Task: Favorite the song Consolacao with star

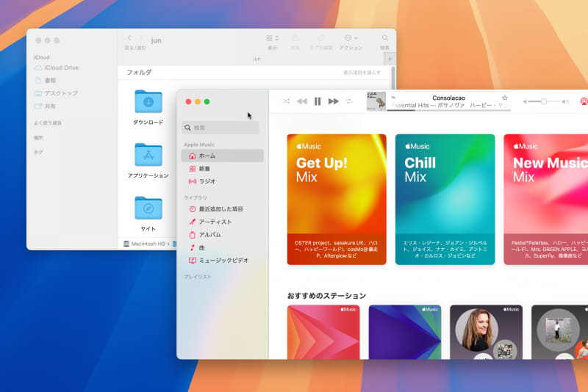Action: 505,98
